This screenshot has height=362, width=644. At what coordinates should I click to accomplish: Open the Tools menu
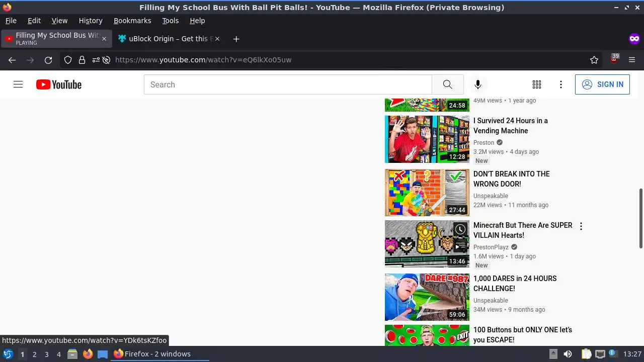pos(170,21)
